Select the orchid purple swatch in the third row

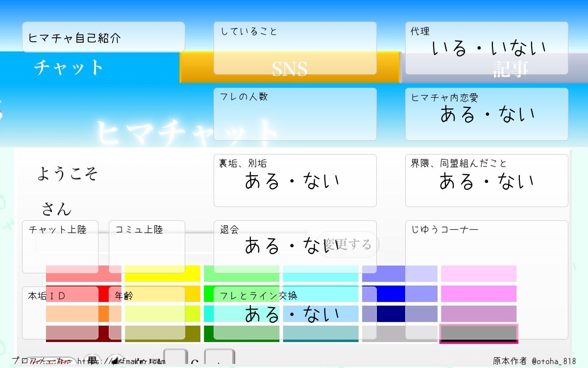pyautogui.click(x=479, y=314)
